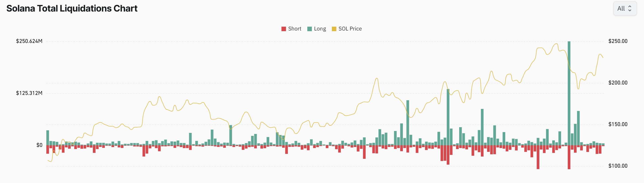This screenshot has height=183, width=644.
Task: Click the red Short legend square icon
Action: [x=284, y=28]
